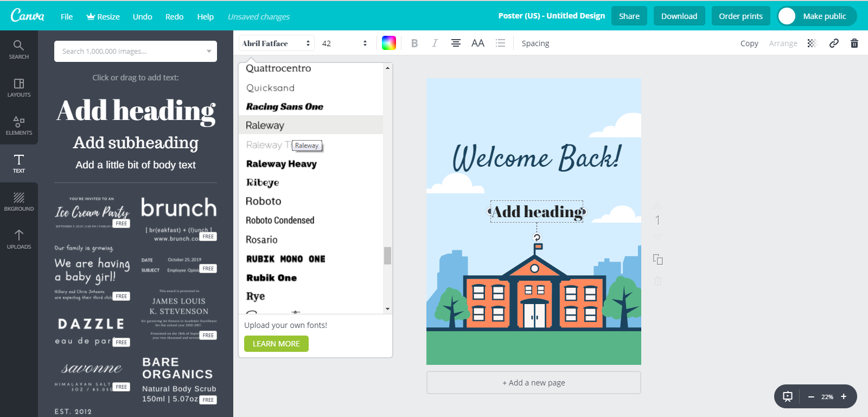Expand the image search dropdown arrow
Image resolution: width=868 pixels, height=417 pixels.
click(x=209, y=52)
